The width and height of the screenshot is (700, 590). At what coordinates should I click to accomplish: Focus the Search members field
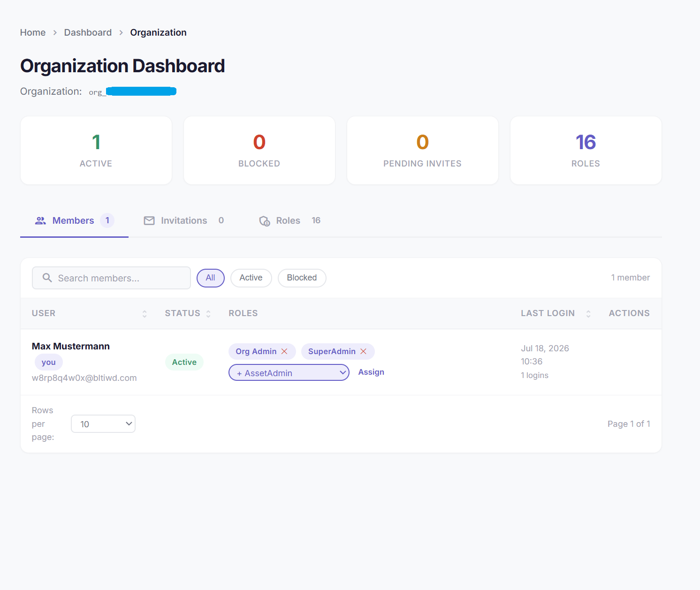pos(111,278)
